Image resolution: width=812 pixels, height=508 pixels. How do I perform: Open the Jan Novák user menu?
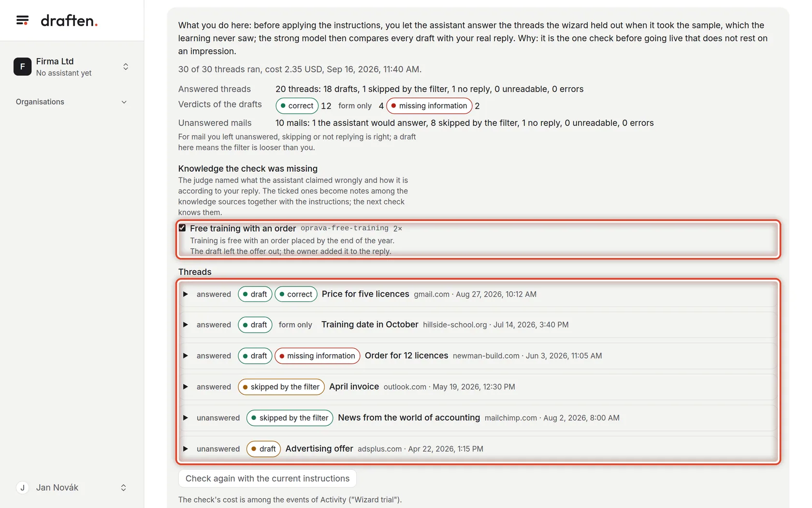pyautogui.click(x=72, y=488)
